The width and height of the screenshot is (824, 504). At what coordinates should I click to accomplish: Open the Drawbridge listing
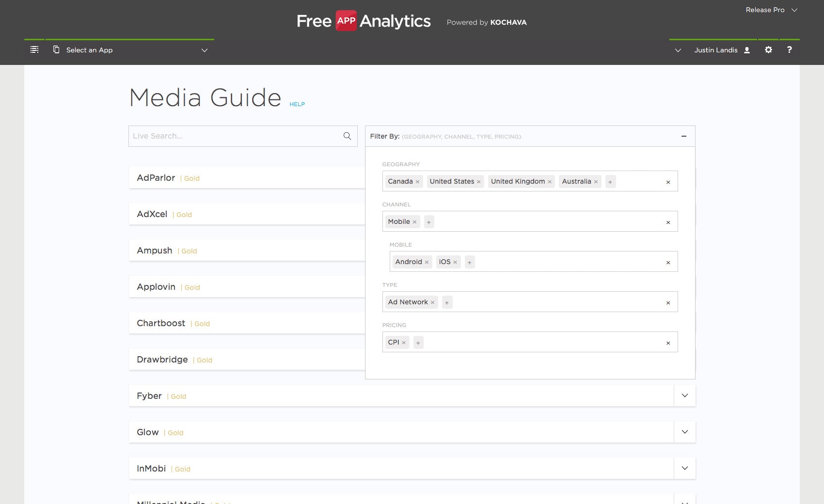(x=247, y=360)
